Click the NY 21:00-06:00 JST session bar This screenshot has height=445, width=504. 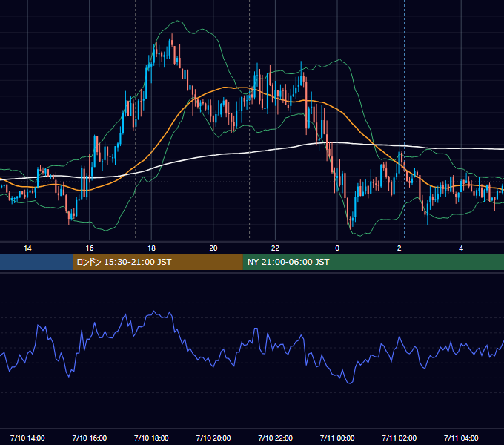(373, 262)
